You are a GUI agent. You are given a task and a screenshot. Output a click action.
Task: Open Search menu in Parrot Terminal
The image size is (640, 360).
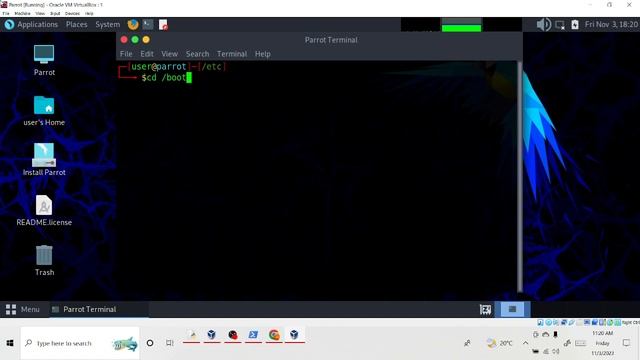(197, 54)
